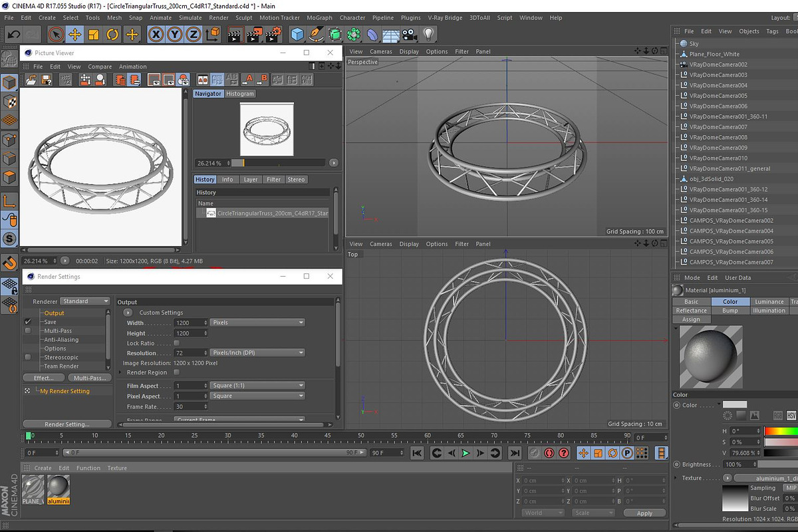
Task: Click Set as B icon in Picture Viewer
Action: [x=262, y=80]
